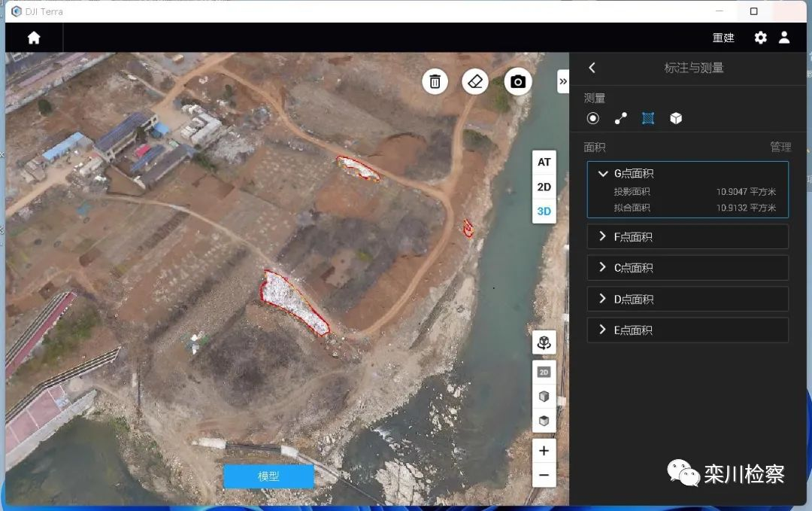Delete the annotation with the trash icon
812x511 pixels.
(x=435, y=81)
